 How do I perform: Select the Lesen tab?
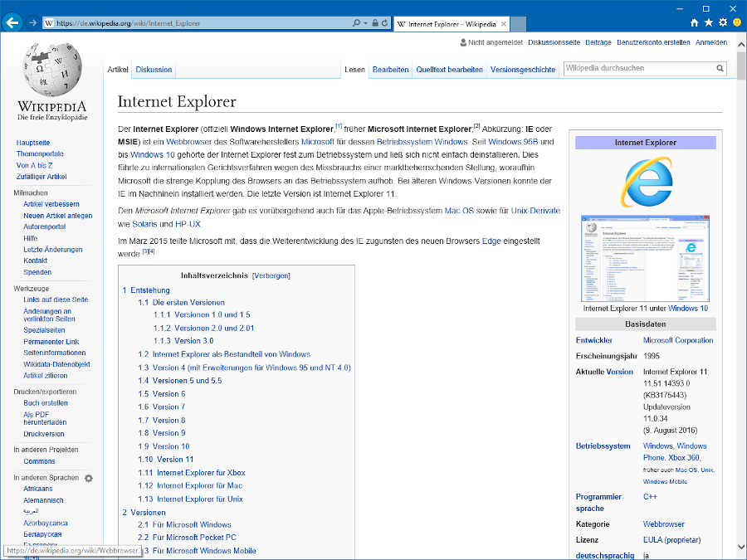point(354,70)
